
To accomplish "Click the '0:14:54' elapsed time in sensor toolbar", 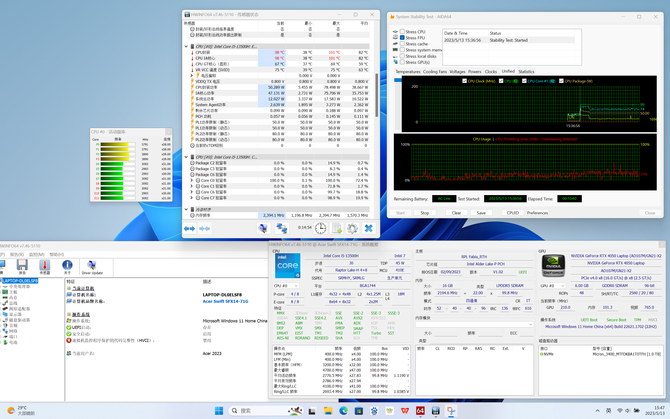I will click(304, 228).
